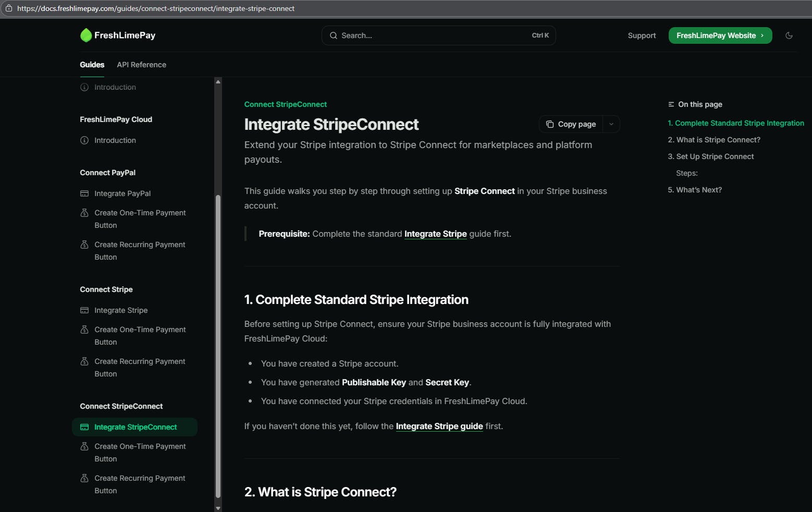Jump to 1. Complete Standard Stripe Integration

pyautogui.click(x=736, y=123)
